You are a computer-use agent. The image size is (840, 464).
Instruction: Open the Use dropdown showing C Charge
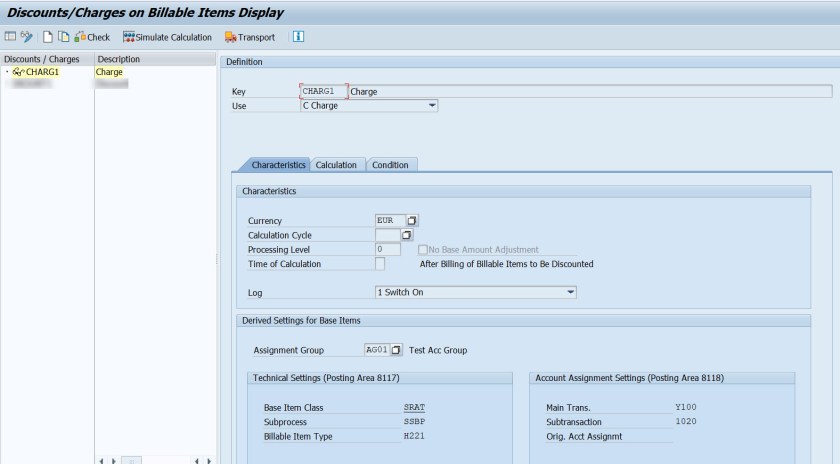432,106
